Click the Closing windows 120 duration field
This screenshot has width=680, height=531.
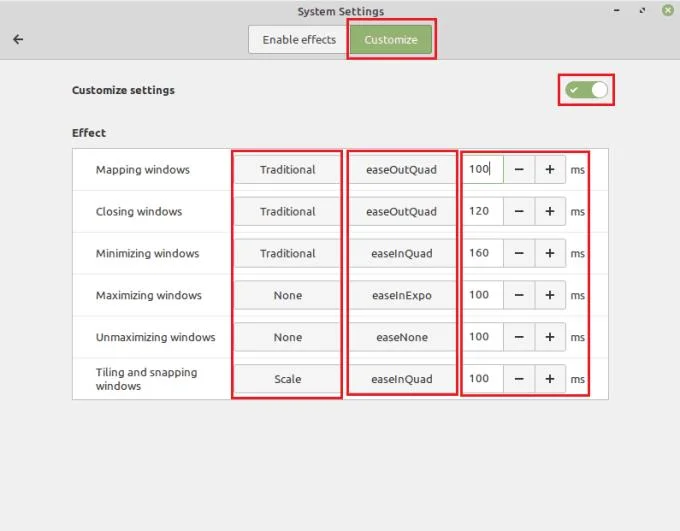coord(483,211)
